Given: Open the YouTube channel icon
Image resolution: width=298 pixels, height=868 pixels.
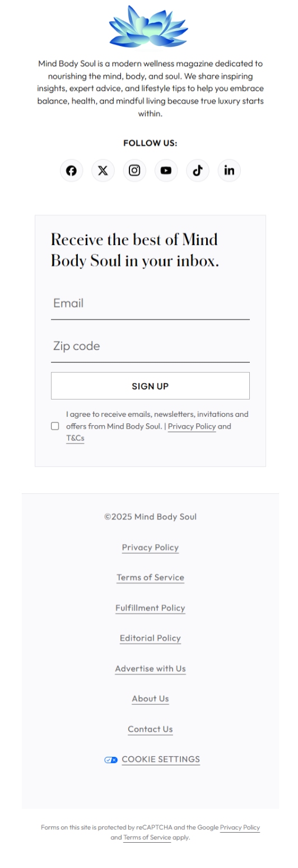Looking at the screenshot, I should (166, 171).
